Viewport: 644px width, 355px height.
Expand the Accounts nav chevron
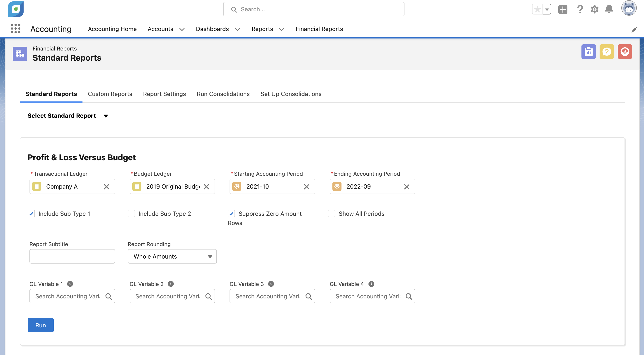click(182, 29)
